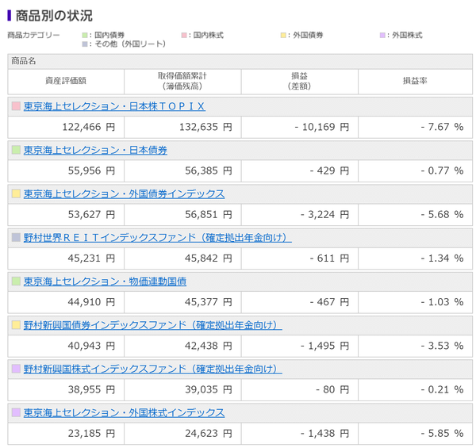
Task: Select the - 611 円 loss value
Action: (329, 258)
